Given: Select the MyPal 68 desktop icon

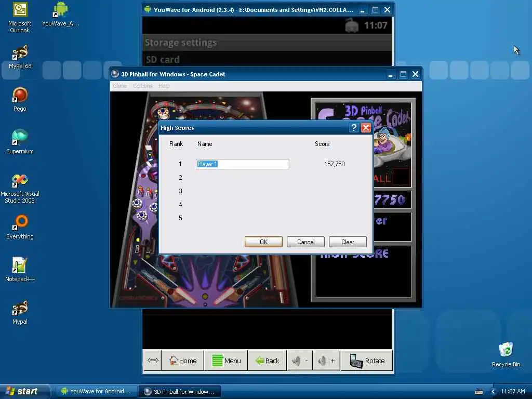Looking at the screenshot, I should coord(20,57).
